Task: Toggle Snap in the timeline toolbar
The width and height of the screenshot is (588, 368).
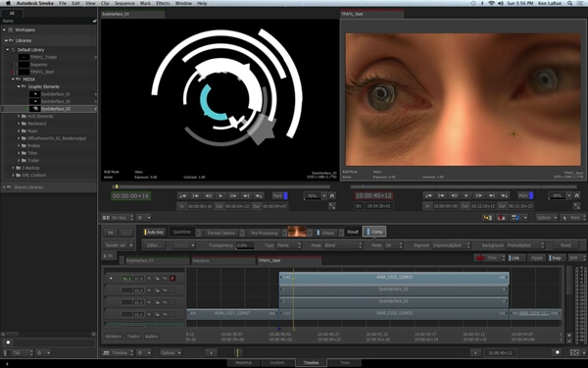Action: click(557, 258)
